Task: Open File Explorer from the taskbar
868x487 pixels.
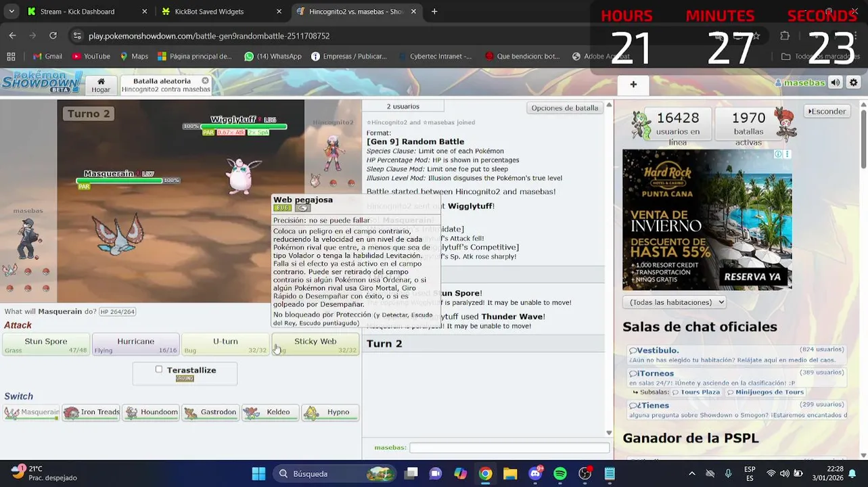Action: tap(510, 473)
